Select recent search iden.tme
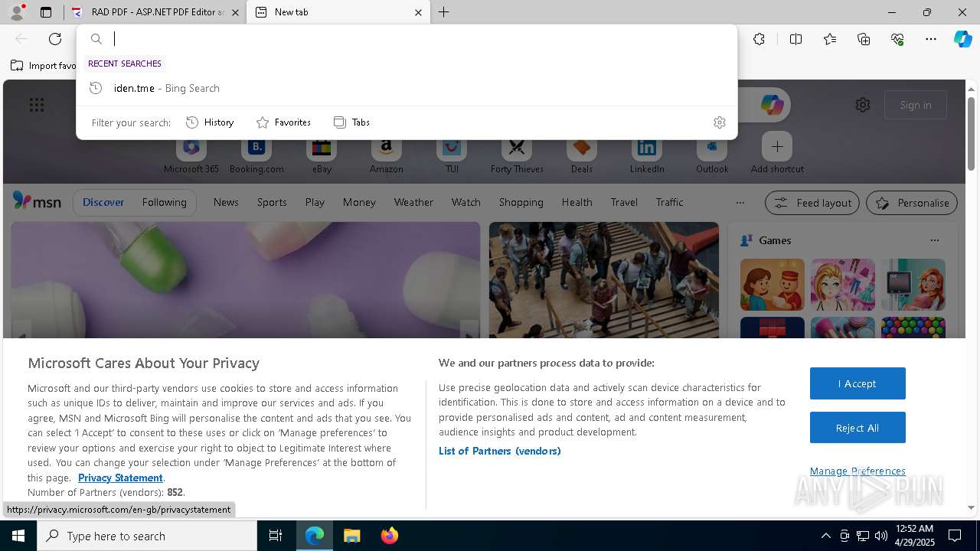The width and height of the screenshot is (980, 551). click(x=407, y=88)
